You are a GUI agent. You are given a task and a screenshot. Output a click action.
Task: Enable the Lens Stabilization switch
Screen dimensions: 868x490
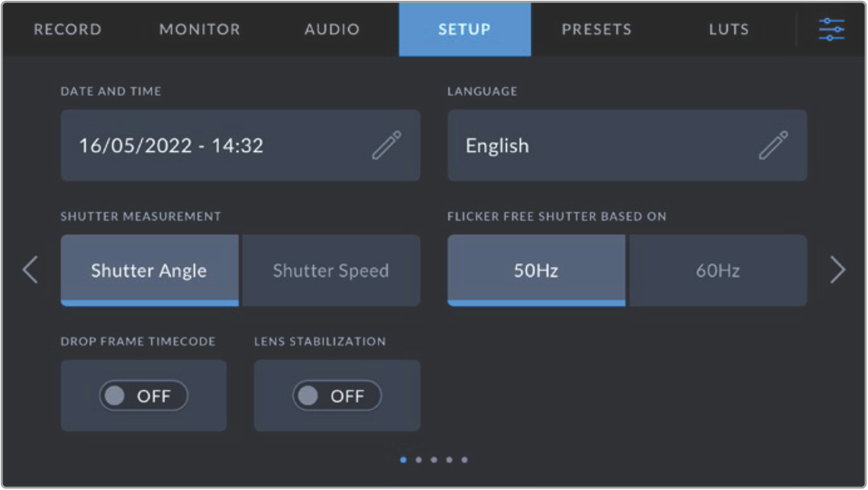pos(337,396)
